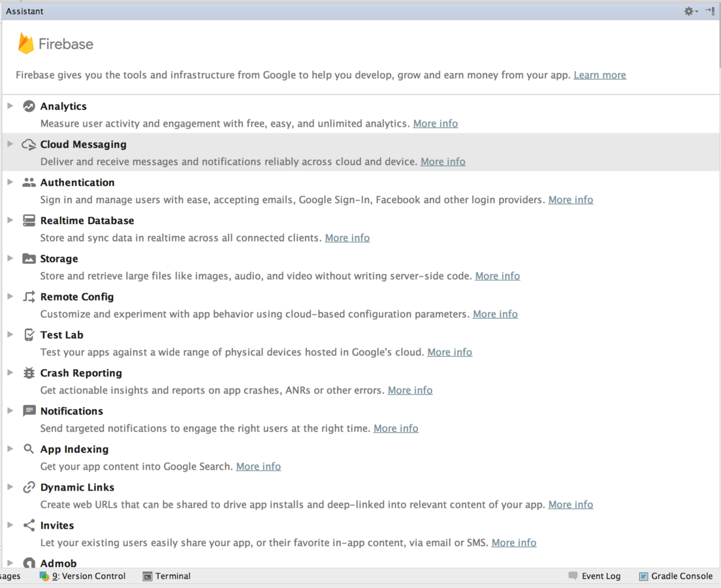Viewport: 721px width, 588px height.
Task: Open More info link for Notifications
Action: point(396,429)
